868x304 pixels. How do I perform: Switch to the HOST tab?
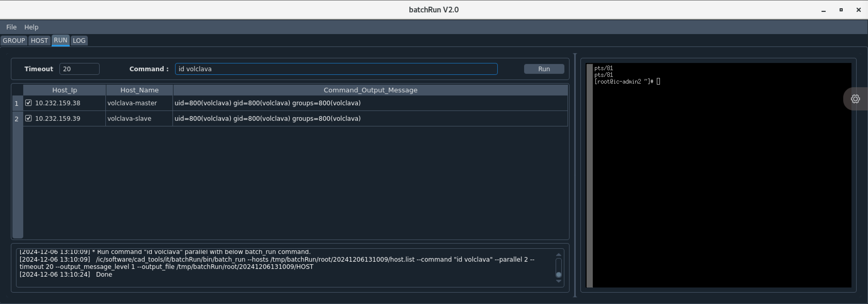pyautogui.click(x=39, y=41)
